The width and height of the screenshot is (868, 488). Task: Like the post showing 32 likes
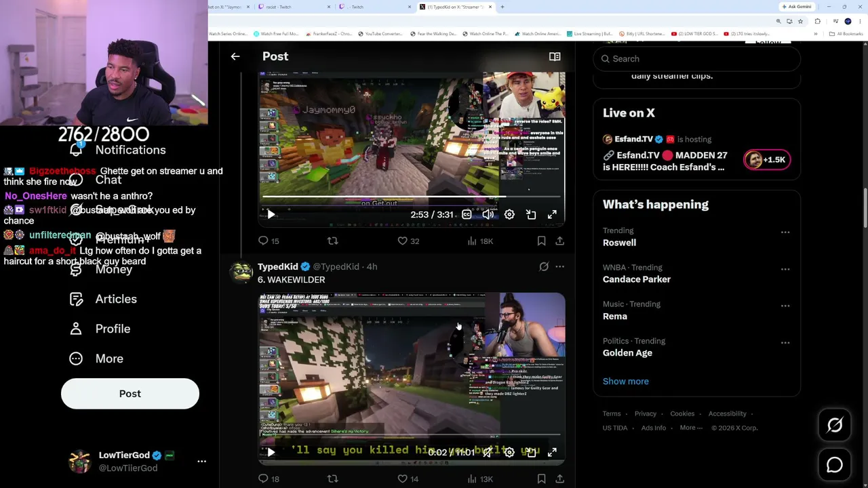(408, 241)
